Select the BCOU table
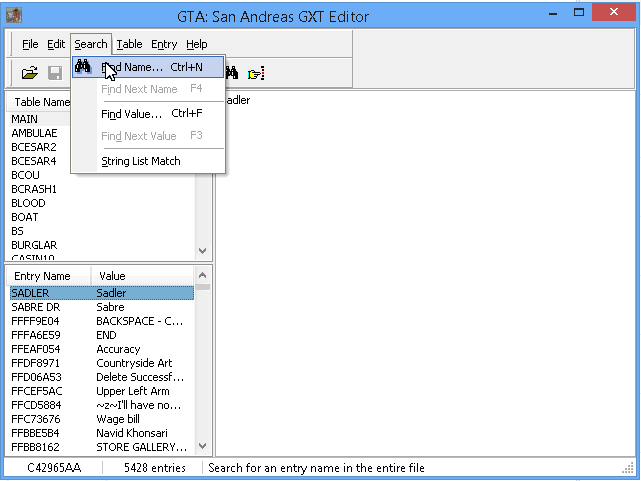This screenshot has height=481, width=641. tap(25, 175)
